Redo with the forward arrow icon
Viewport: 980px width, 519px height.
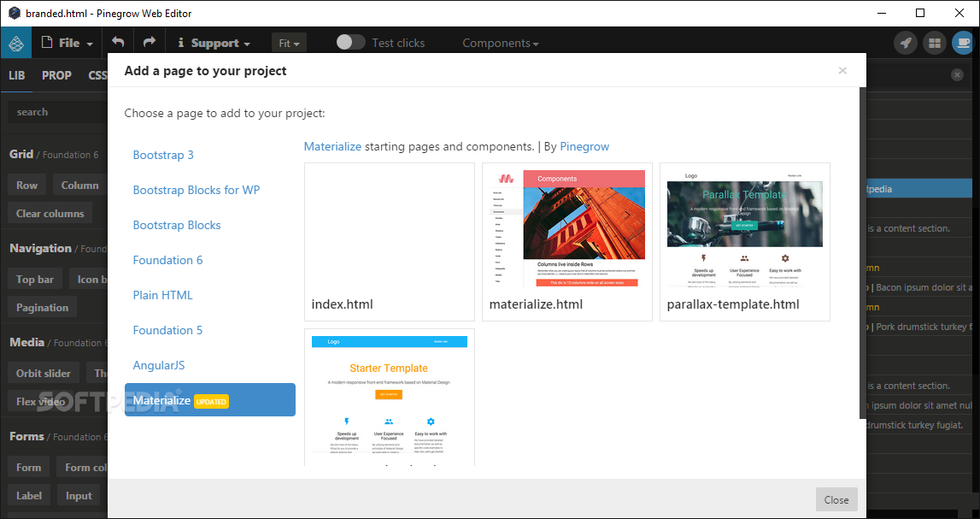tap(150, 43)
